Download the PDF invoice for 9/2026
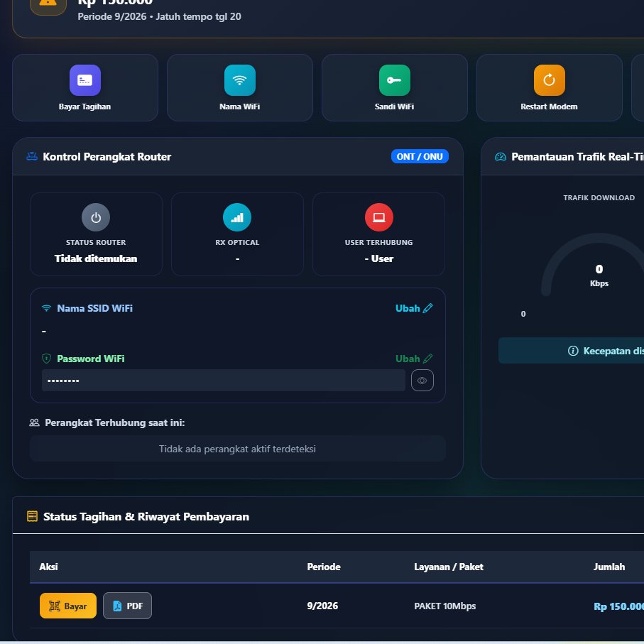The width and height of the screenshot is (644, 644). pos(127,606)
